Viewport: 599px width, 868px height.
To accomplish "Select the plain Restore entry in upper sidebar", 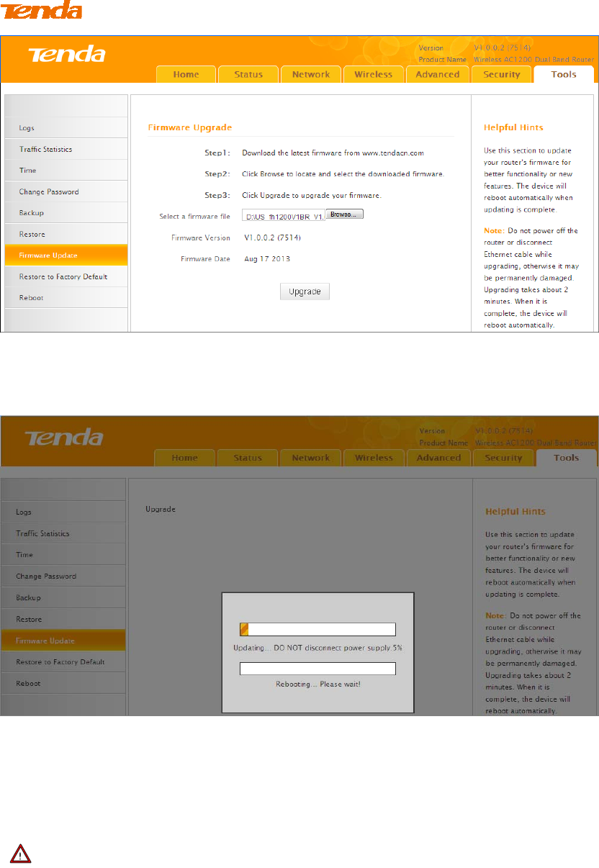I will pyautogui.click(x=66, y=234).
